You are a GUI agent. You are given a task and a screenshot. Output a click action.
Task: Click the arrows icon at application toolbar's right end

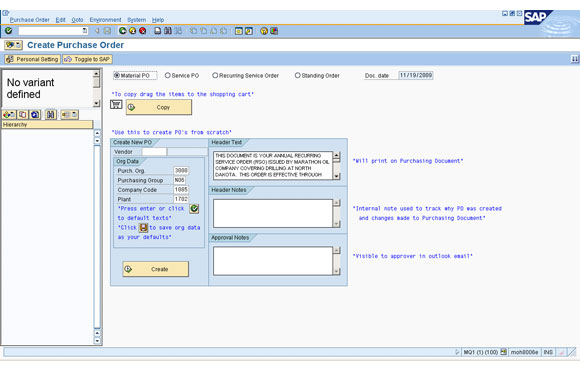tap(574, 59)
